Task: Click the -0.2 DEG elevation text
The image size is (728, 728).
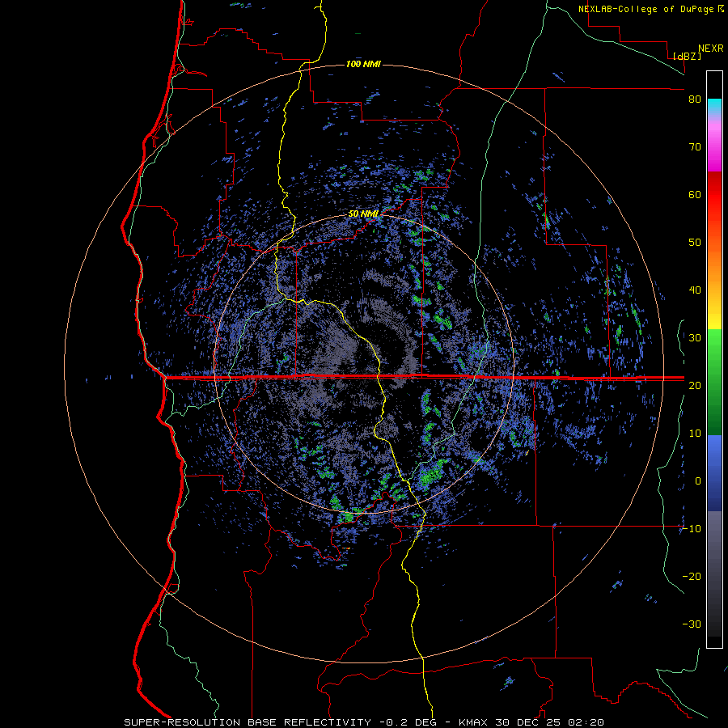Action: click(x=409, y=722)
